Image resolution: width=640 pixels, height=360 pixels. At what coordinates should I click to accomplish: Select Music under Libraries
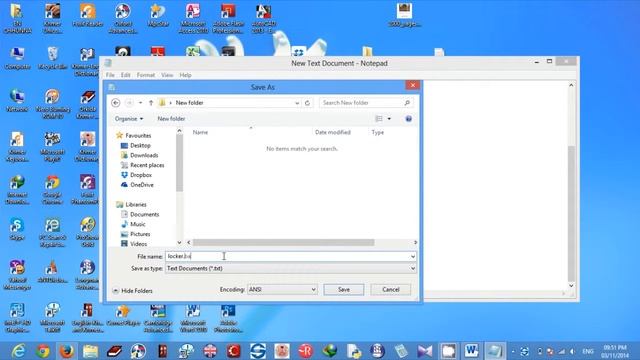click(x=133, y=224)
